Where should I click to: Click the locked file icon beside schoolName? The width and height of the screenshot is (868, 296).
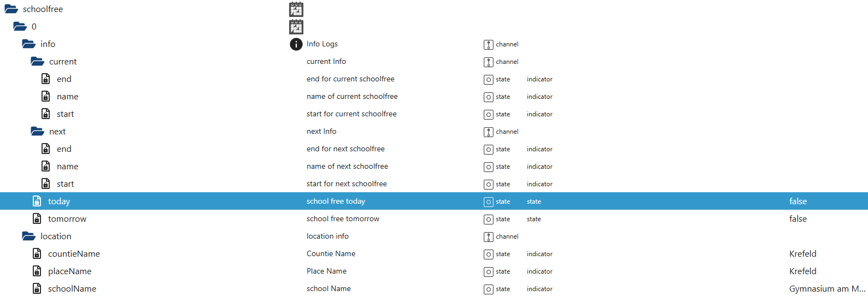pos(37,289)
